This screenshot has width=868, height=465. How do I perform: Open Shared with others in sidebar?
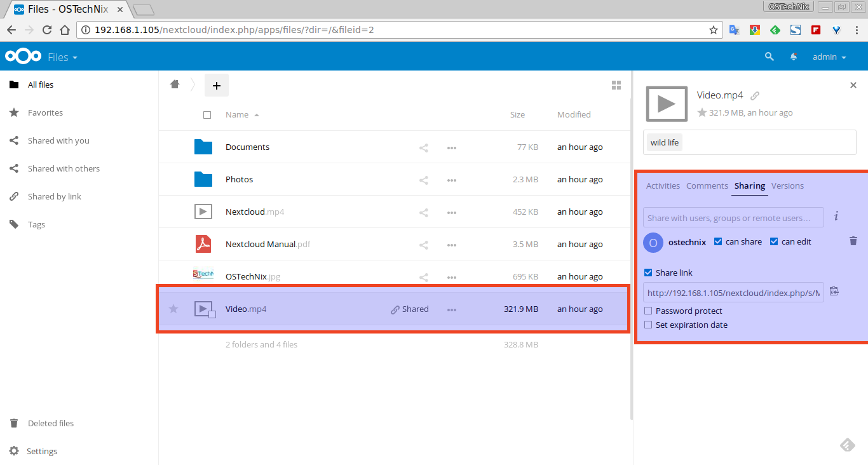point(64,169)
